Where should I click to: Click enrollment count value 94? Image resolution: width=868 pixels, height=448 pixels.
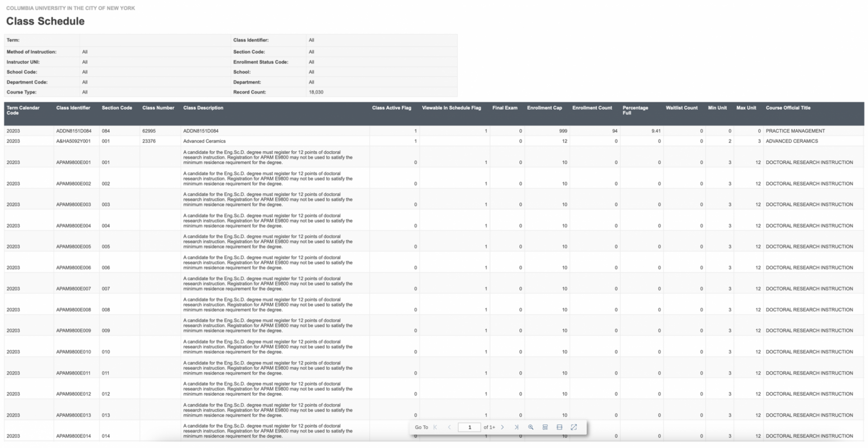(x=615, y=131)
